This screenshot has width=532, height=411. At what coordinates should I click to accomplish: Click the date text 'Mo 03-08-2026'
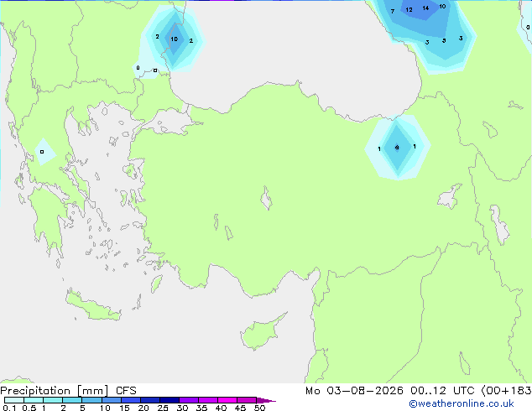click(x=354, y=391)
